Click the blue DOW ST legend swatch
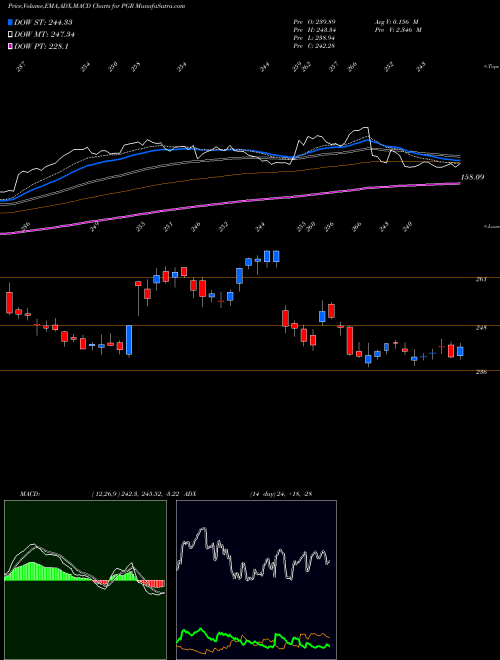This screenshot has width=500, height=660. (x=10, y=22)
